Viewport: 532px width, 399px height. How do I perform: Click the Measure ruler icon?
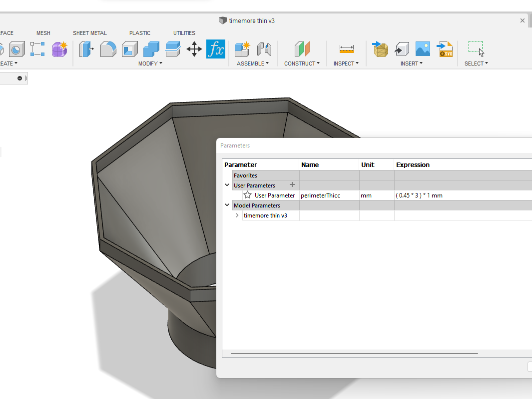(346, 49)
